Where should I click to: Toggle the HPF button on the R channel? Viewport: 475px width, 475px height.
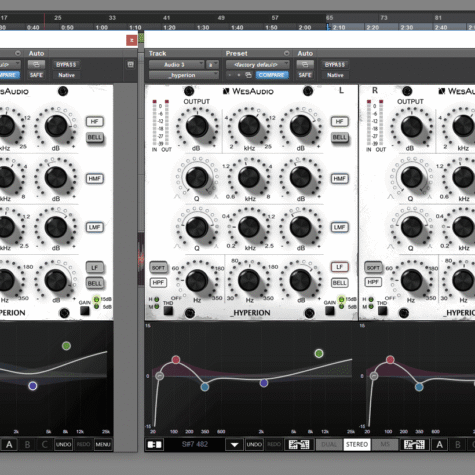(x=373, y=282)
